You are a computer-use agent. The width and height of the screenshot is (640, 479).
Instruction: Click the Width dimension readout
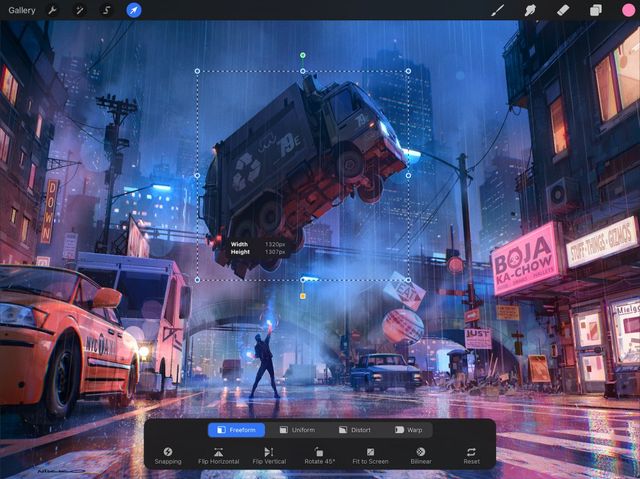pos(258,244)
